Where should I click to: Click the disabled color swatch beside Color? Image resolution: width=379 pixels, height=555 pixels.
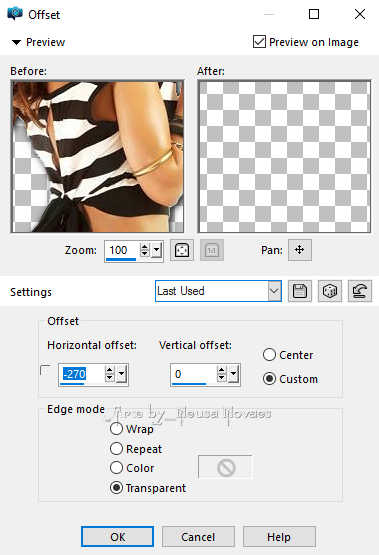point(225,468)
